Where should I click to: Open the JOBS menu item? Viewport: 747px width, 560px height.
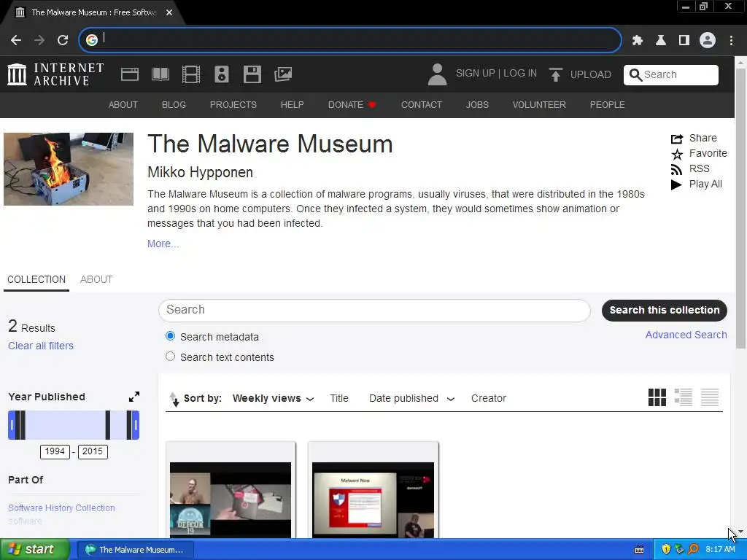(x=477, y=105)
